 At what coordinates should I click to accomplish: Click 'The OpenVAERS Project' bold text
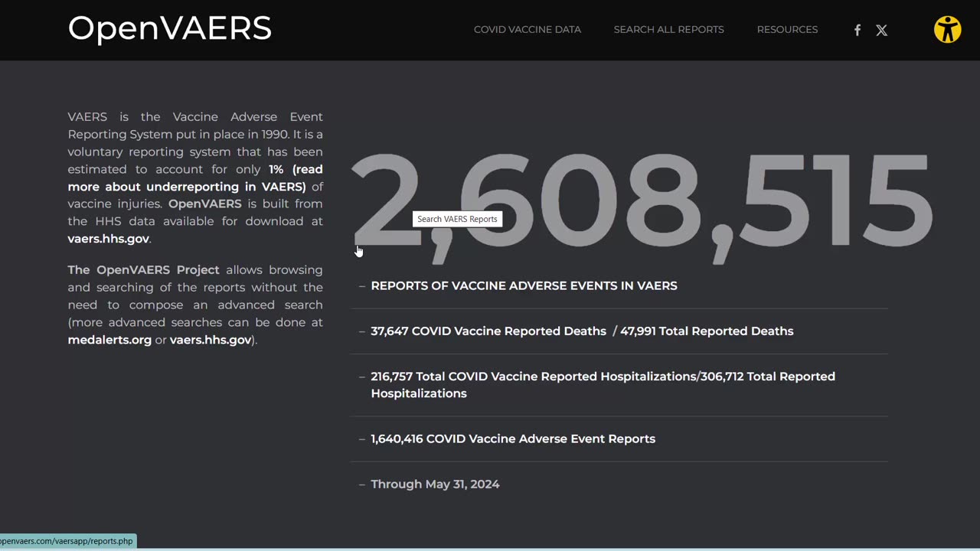(x=143, y=270)
